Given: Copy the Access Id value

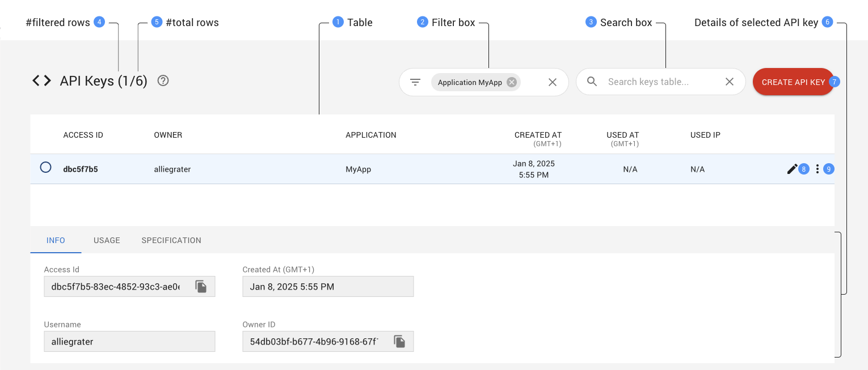Looking at the screenshot, I should click(201, 287).
